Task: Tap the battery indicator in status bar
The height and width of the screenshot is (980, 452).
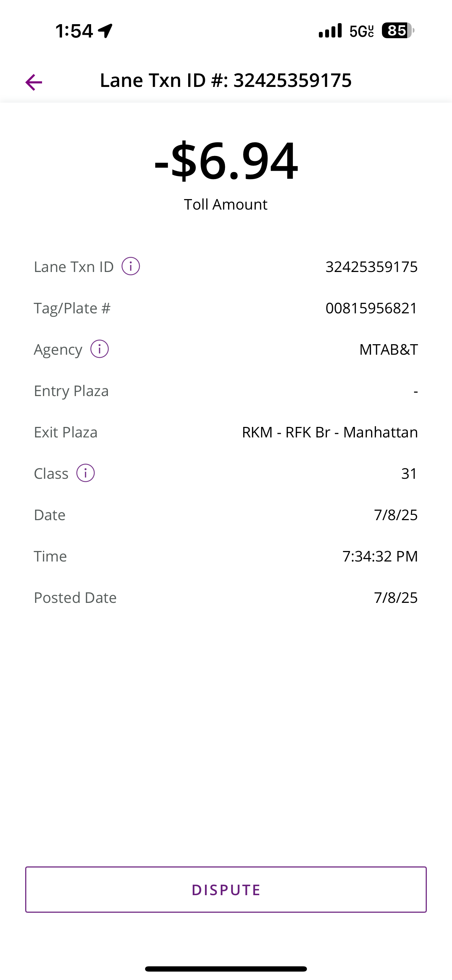Action: [398, 30]
